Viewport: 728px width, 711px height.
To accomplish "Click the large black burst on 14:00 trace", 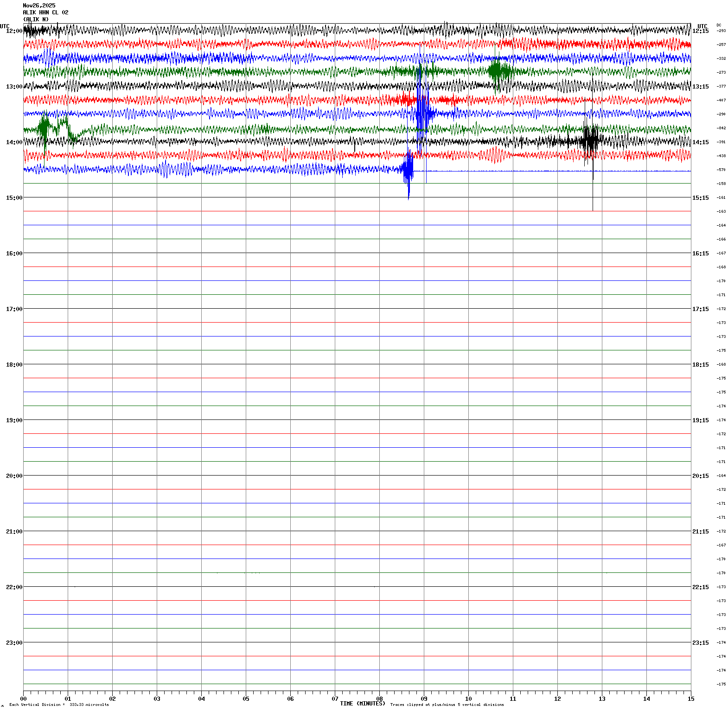I will click(x=591, y=139).
